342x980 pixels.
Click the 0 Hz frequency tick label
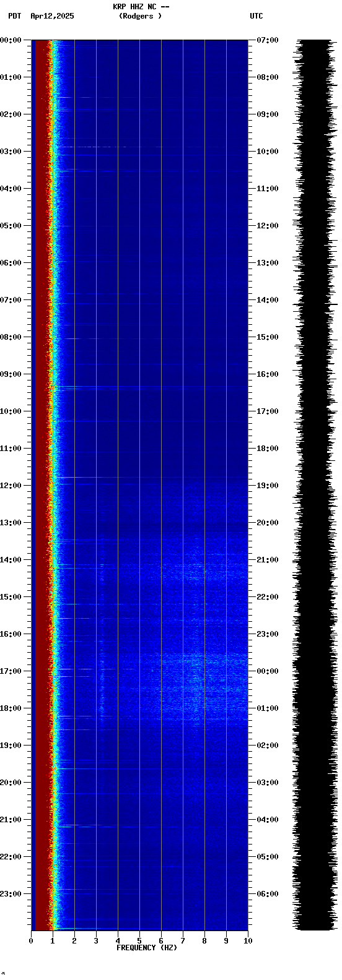tap(31, 941)
